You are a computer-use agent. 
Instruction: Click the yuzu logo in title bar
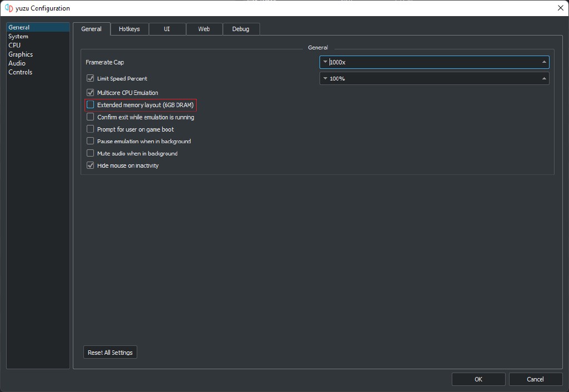click(x=9, y=8)
